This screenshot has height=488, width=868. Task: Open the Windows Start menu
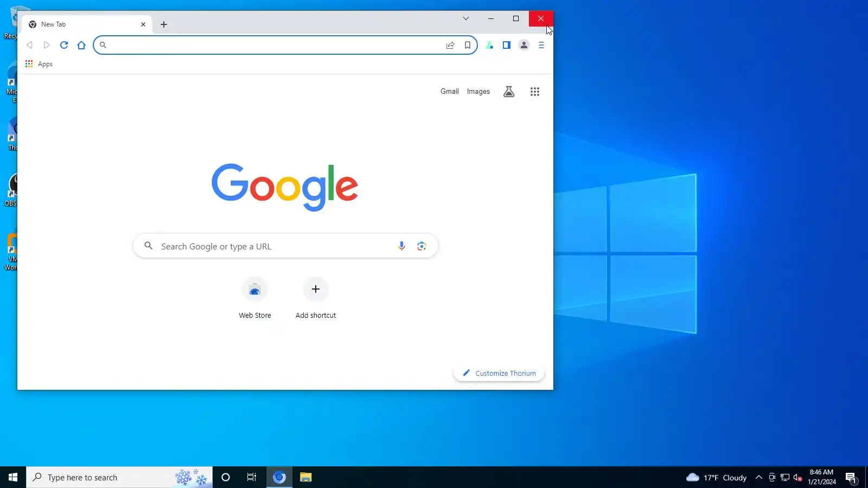click(13, 477)
